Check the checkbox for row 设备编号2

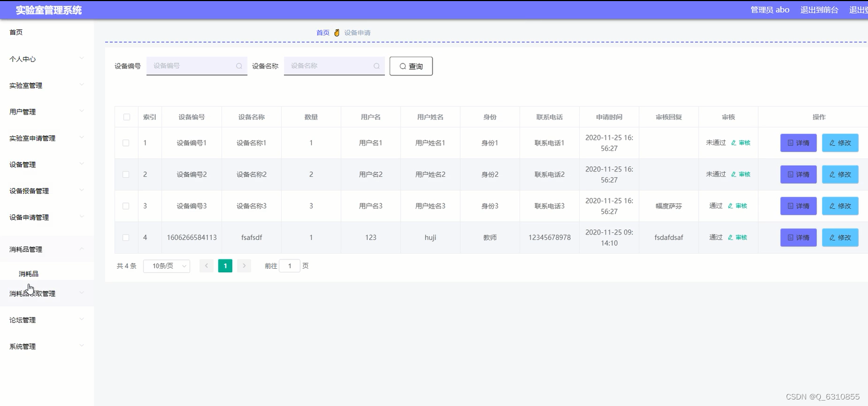point(126,174)
